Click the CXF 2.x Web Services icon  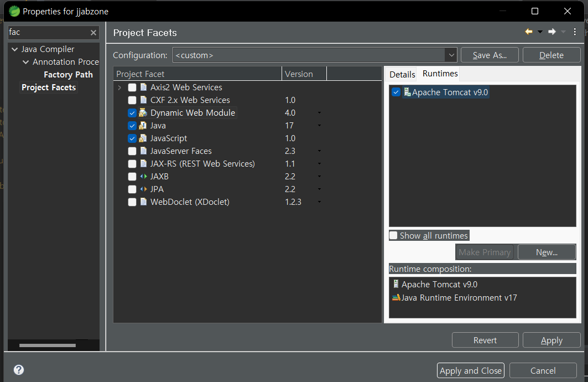coord(143,100)
